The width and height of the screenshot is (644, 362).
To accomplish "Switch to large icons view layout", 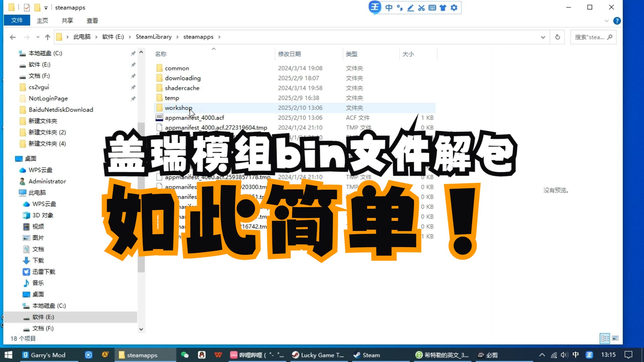I will [615, 339].
